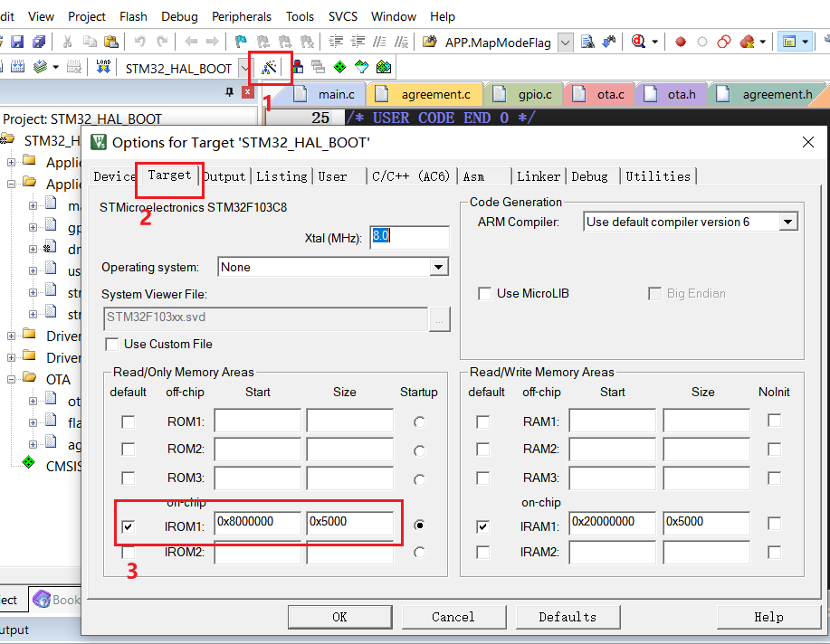Open the Flash menu
Screen dimensions: 830x644
133,15
